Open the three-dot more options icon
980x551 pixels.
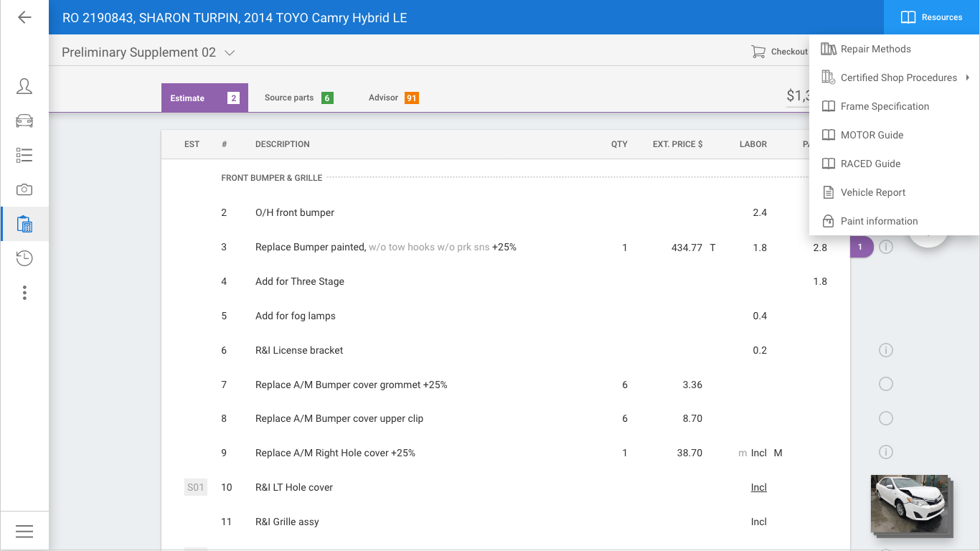(x=24, y=293)
